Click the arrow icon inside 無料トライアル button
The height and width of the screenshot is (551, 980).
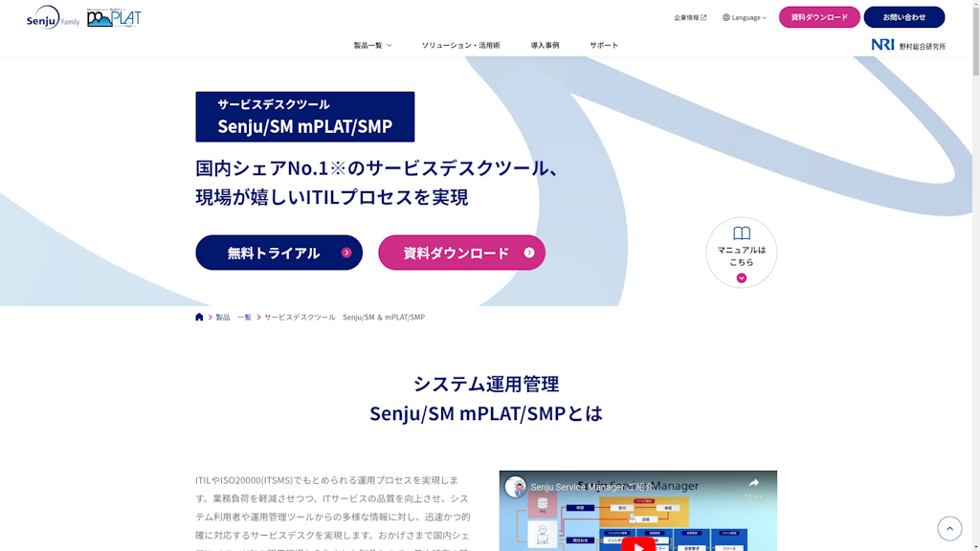345,253
